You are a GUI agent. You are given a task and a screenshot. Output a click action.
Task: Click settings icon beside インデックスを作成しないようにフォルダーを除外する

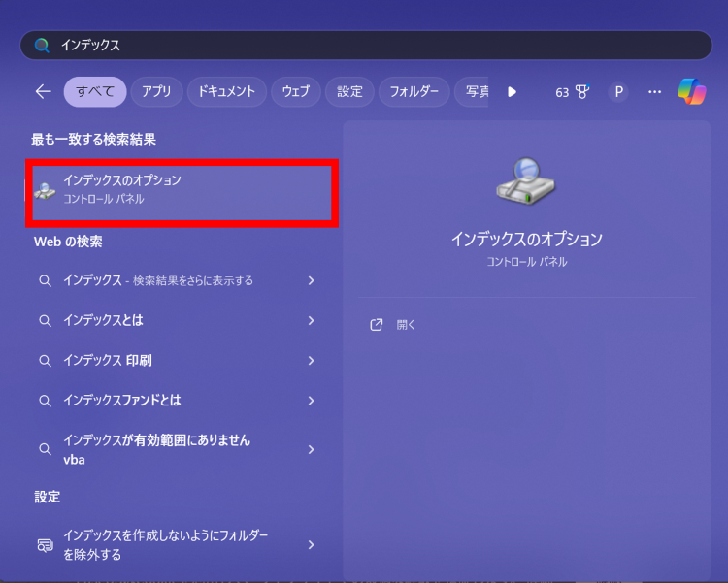click(45, 545)
